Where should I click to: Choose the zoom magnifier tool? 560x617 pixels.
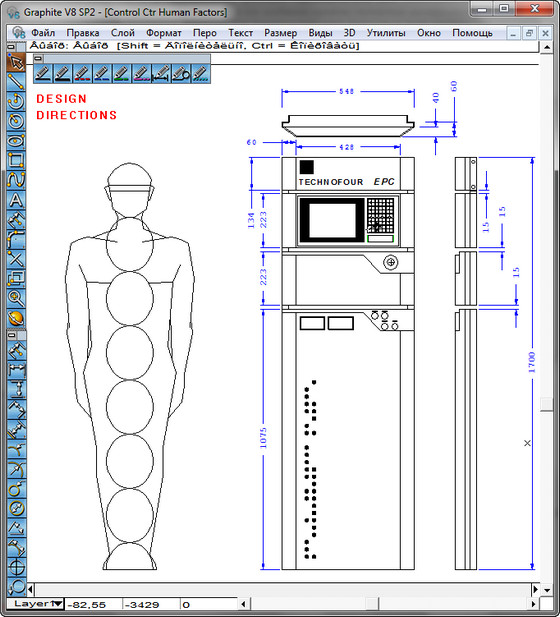16,298
